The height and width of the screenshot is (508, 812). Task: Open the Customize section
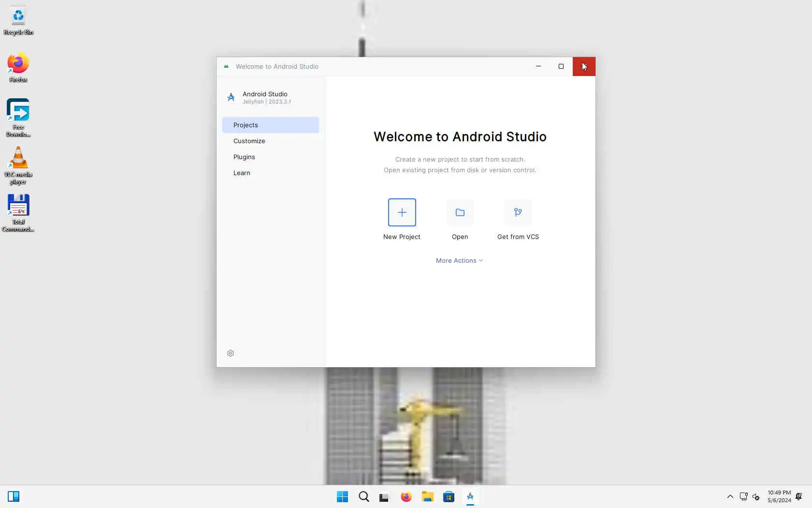coord(270,141)
